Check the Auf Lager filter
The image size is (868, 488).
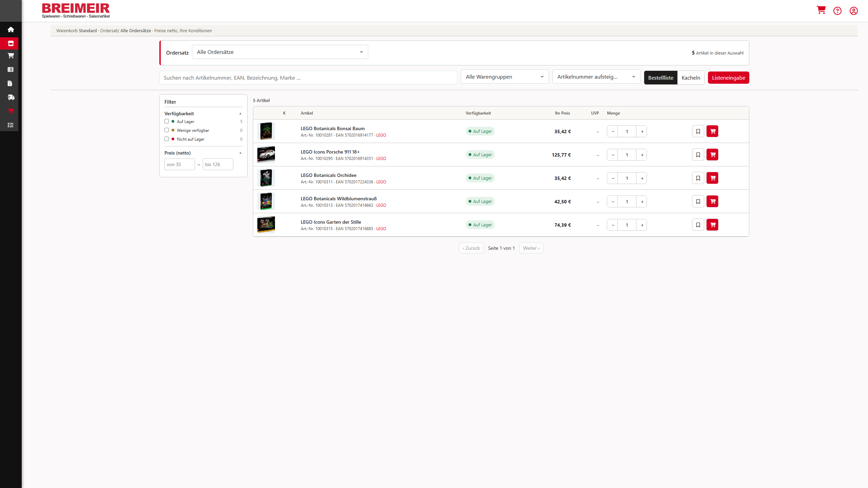coord(166,121)
